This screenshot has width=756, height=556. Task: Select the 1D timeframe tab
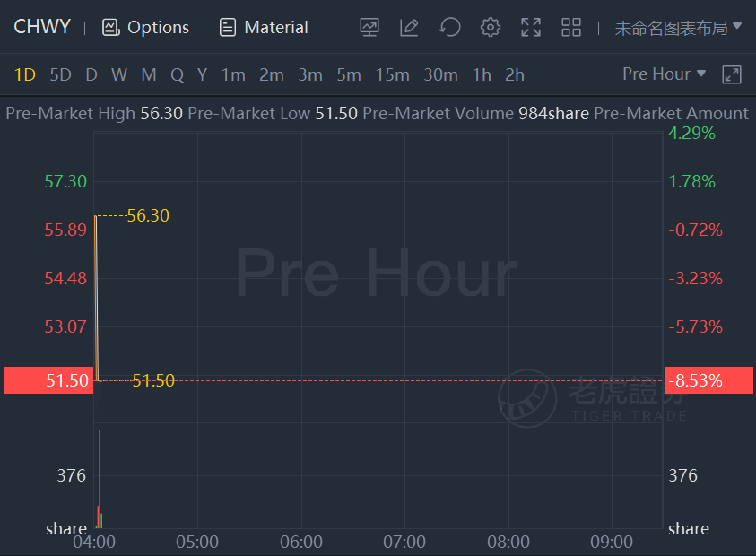tap(25, 74)
